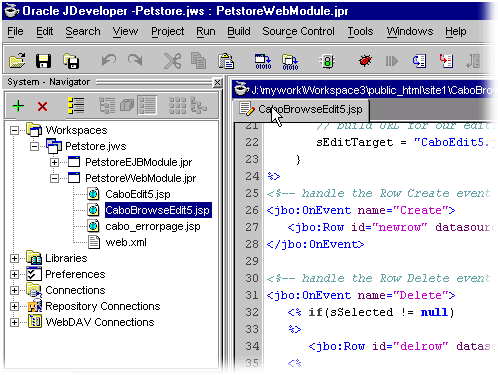Click the Copy documents icon

coord(198,61)
